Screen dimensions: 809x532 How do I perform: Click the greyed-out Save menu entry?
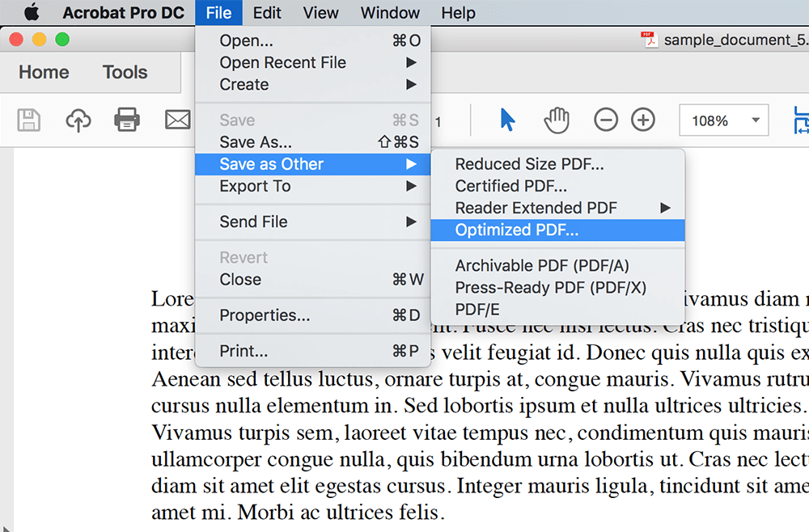click(312, 120)
